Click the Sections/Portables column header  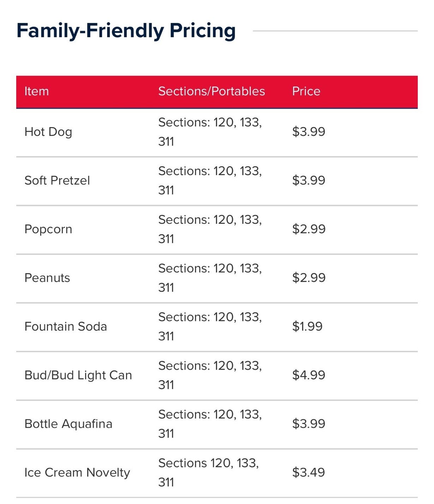coord(211,91)
